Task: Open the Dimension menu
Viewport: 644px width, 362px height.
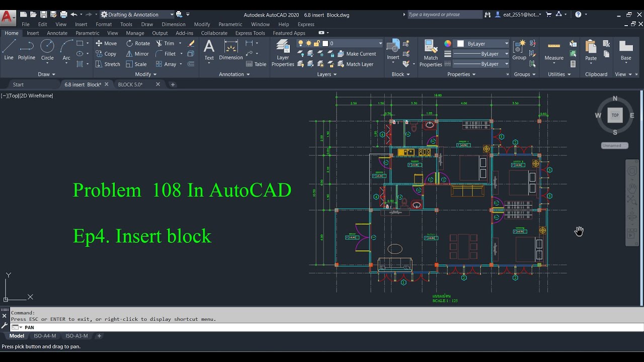Action: tap(174, 24)
